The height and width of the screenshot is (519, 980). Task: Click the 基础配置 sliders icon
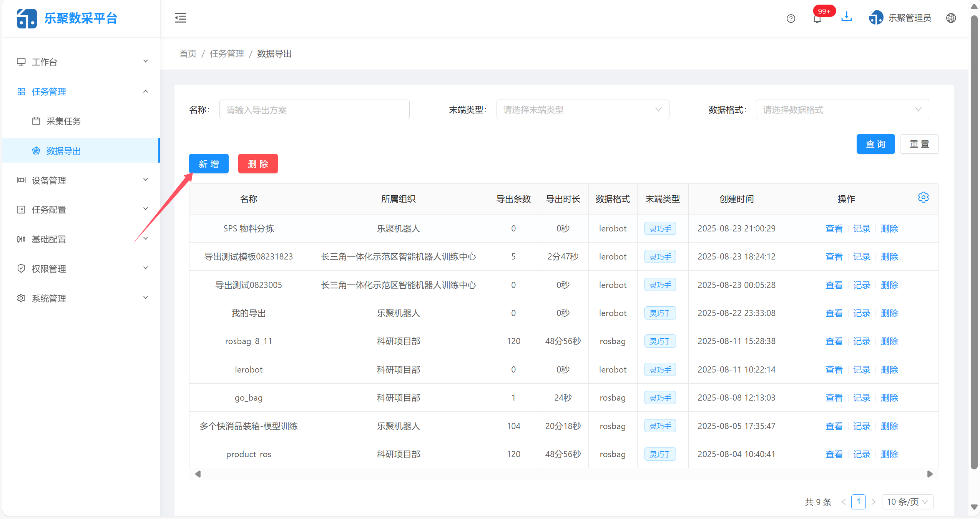pos(21,239)
